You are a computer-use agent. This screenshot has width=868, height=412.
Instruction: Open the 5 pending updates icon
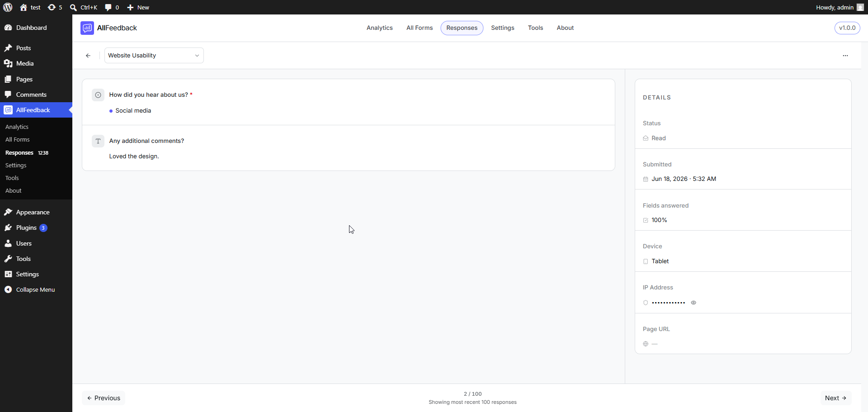point(55,7)
